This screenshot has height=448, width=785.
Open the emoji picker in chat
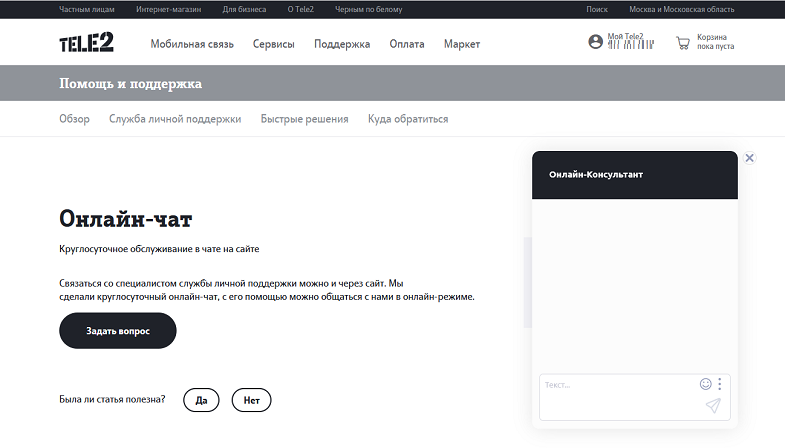pyautogui.click(x=705, y=384)
